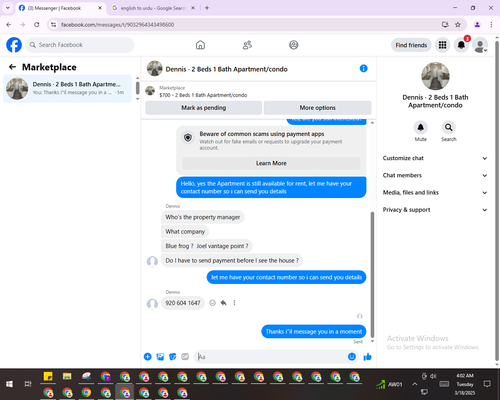Open the Home feed icon

click(200, 45)
